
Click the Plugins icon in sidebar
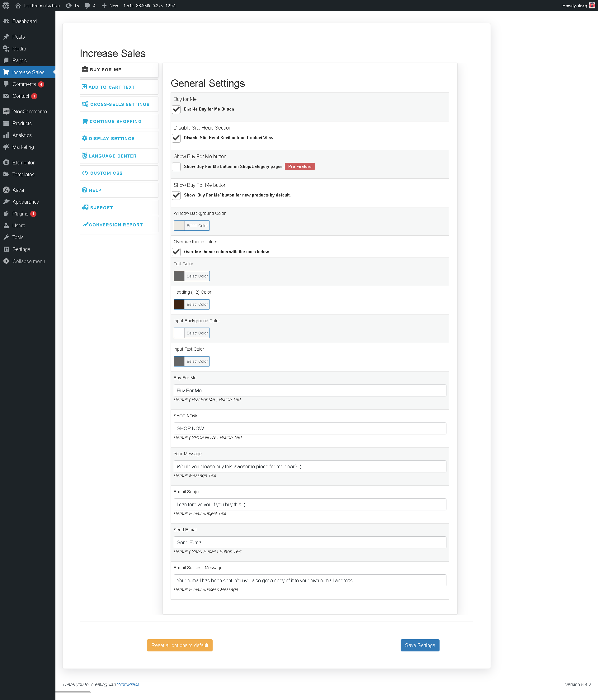[6, 214]
